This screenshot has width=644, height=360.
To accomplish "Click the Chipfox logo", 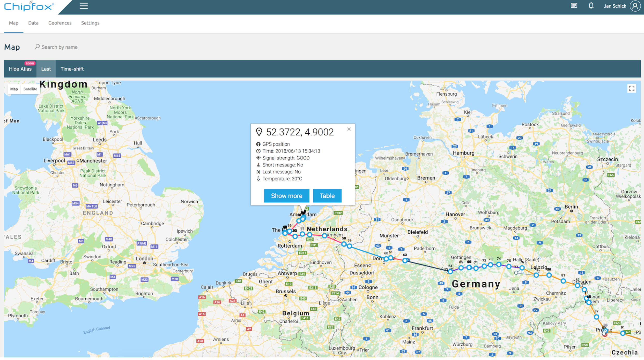I will click(x=29, y=6).
